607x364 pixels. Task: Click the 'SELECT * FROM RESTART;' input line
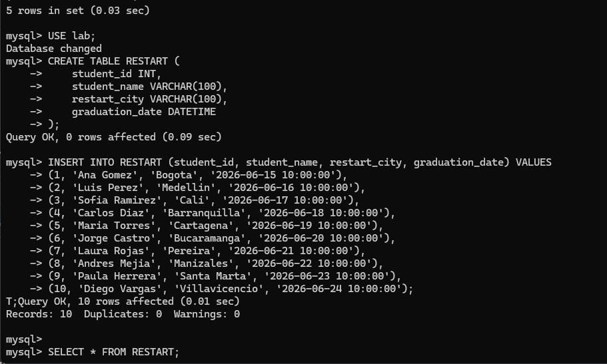113,352
